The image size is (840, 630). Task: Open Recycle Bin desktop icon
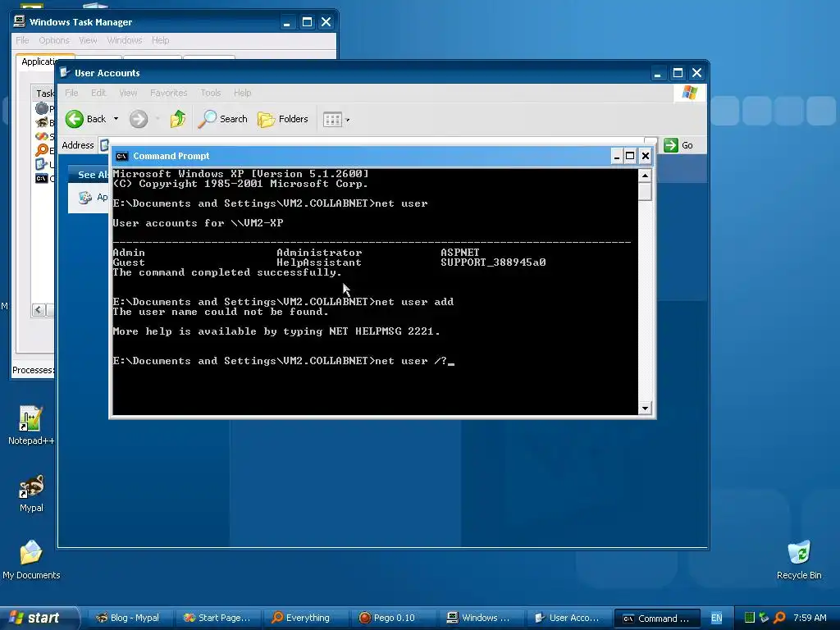click(x=799, y=560)
